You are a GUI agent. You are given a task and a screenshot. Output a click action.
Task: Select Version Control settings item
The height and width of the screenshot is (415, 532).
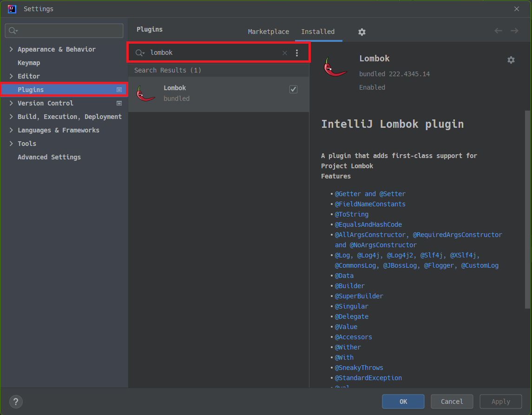click(x=46, y=103)
